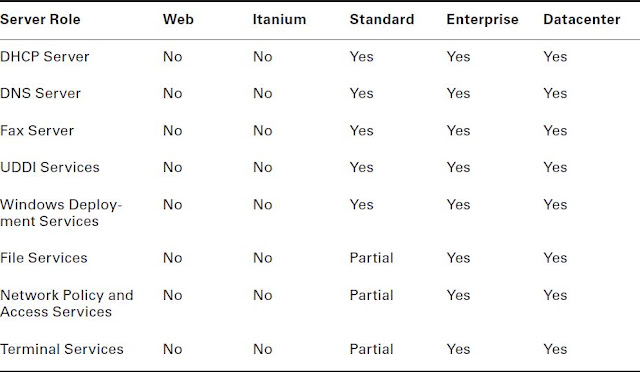Click Web value No for Fax Server
640x372 pixels.
pos(173,130)
